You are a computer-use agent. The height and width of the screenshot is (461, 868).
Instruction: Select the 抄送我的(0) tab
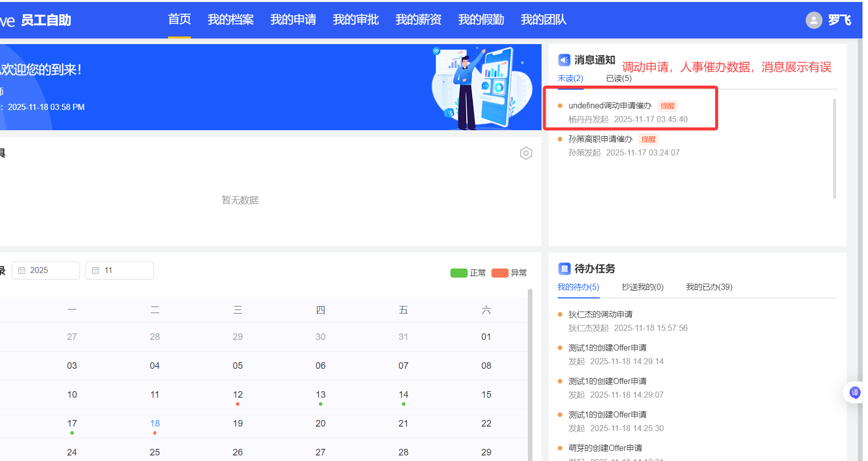pyautogui.click(x=642, y=287)
